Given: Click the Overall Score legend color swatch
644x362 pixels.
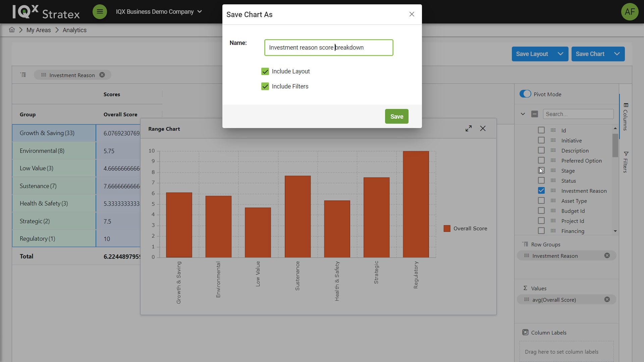Looking at the screenshot, I should click(x=447, y=229).
